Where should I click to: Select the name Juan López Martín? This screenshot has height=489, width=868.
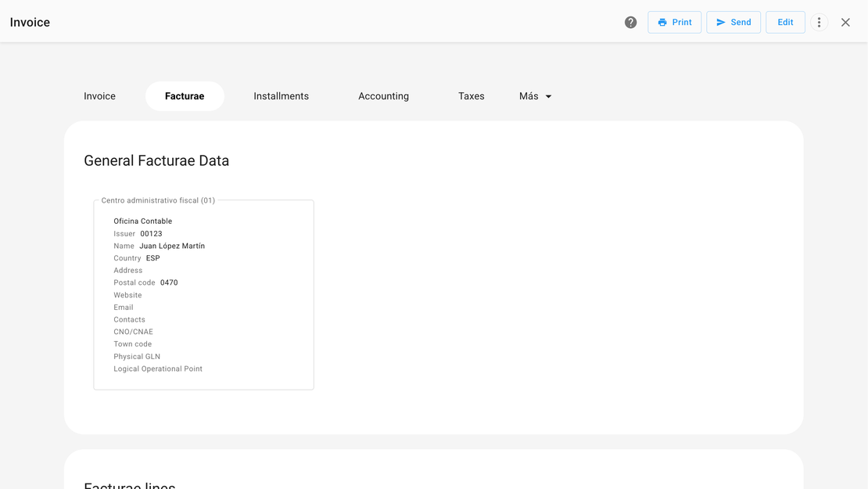(172, 246)
